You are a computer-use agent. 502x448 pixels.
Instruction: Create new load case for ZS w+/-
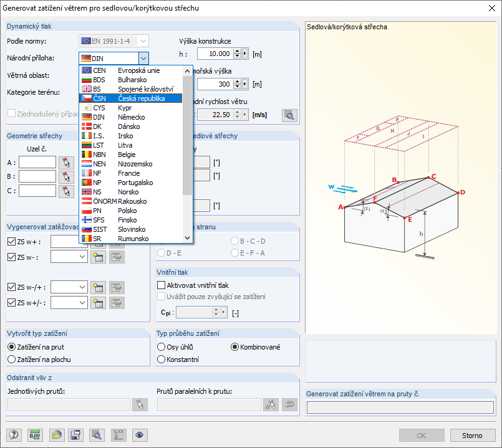tap(99, 303)
